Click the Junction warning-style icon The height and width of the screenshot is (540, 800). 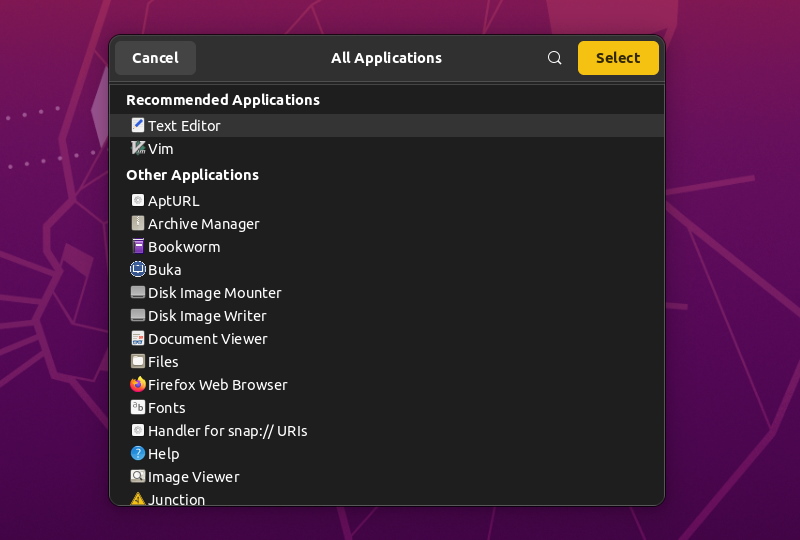(138, 498)
